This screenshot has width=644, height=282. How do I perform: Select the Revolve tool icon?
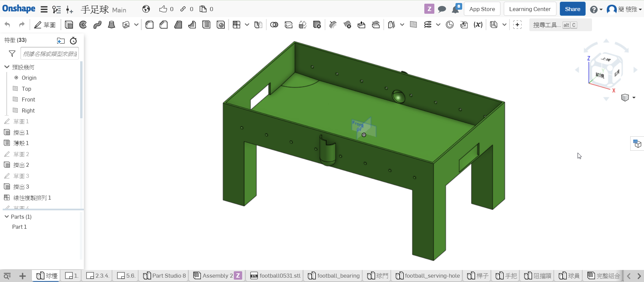click(83, 25)
